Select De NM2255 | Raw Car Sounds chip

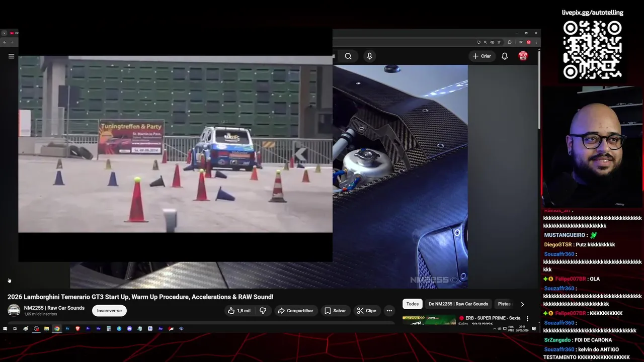click(x=458, y=304)
